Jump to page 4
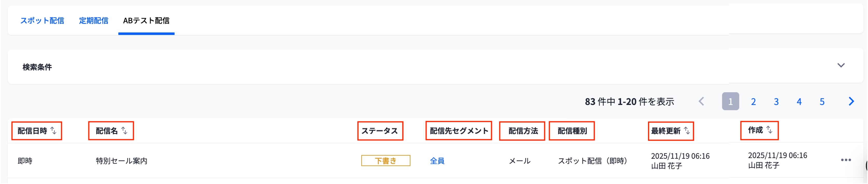The image size is (868, 184). 799,102
